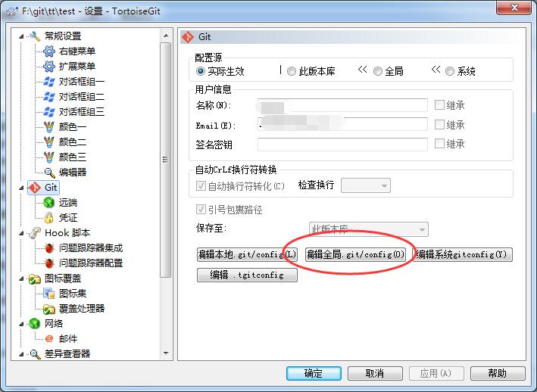Choose the 此版本库 radio button
Image resolution: width=537 pixels, height=392 pixels.
[x=292, y=71]
